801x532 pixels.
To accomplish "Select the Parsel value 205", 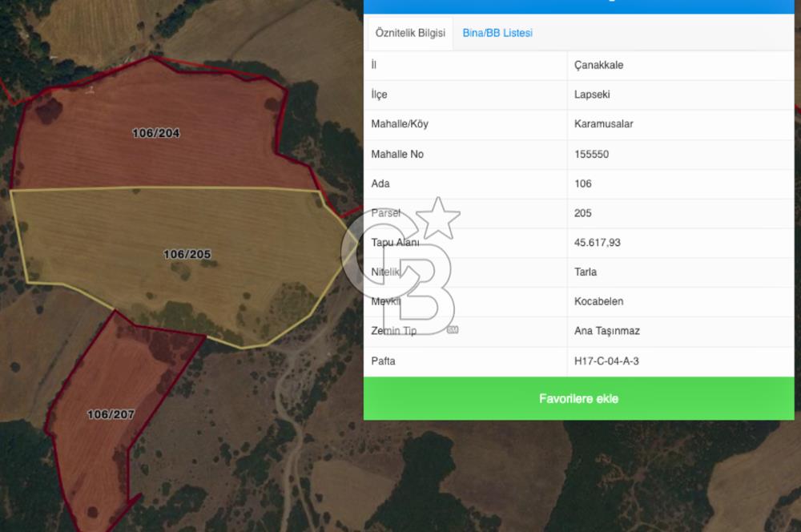I will [x=583, y=213].
